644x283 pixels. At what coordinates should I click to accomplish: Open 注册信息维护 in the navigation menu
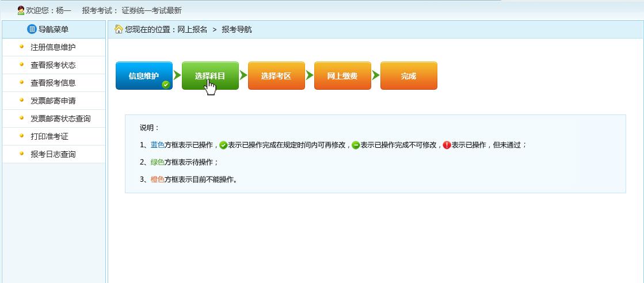[53, 47]
